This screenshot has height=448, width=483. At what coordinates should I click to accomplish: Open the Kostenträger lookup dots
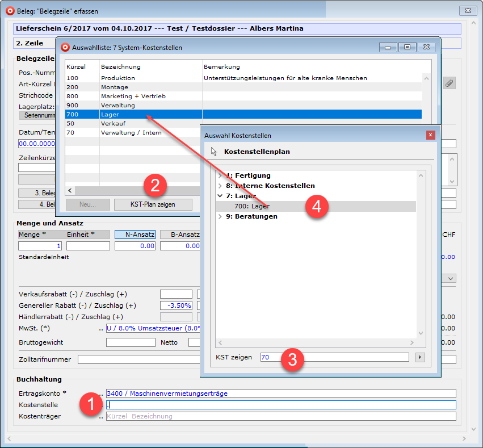coord(101,416)
